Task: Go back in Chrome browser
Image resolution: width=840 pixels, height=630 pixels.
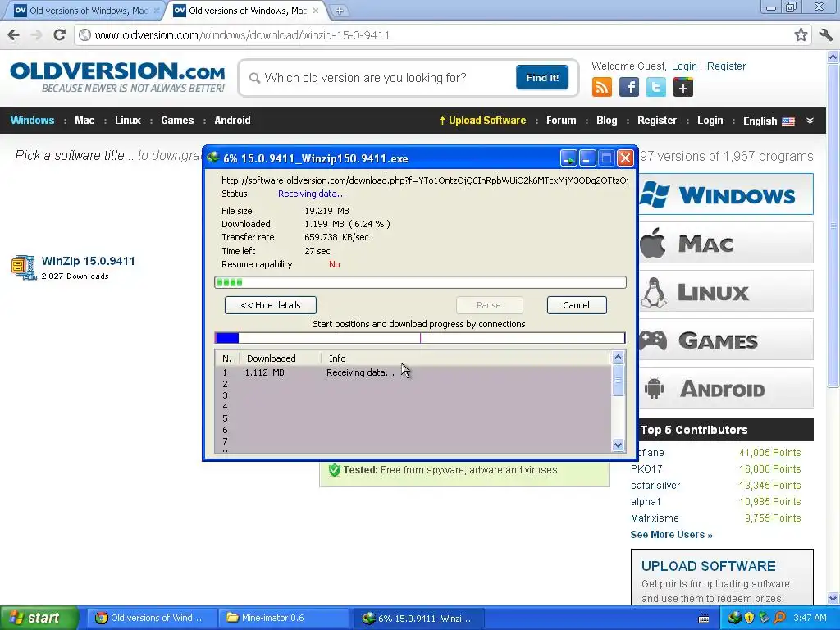Action: [13, 34]
